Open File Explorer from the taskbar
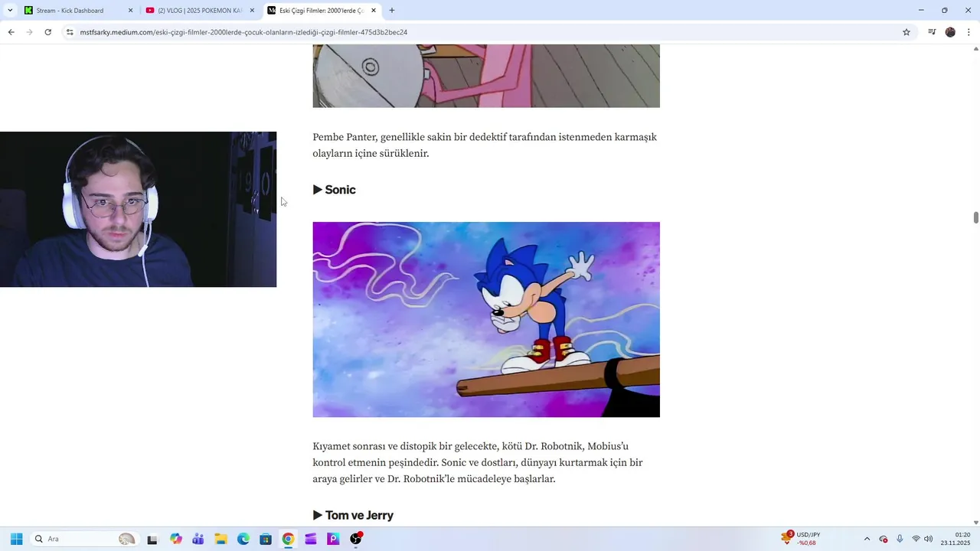980x551 pixels. [220, 539]
